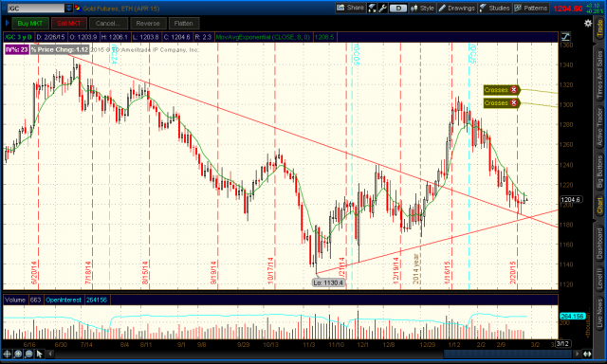Click the horizontal chart scrollbar thumb
The height and width of the screenshot is (364, 607).
508,354
